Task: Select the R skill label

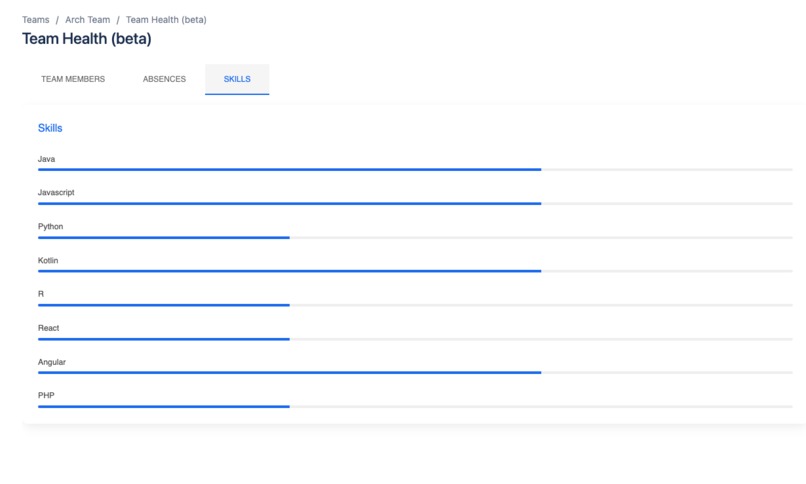Action: tap(41, 294)
